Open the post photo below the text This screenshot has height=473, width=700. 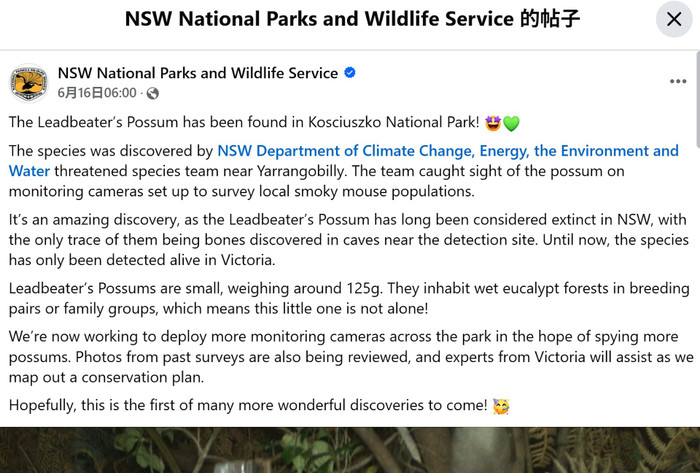coord(350,450)
